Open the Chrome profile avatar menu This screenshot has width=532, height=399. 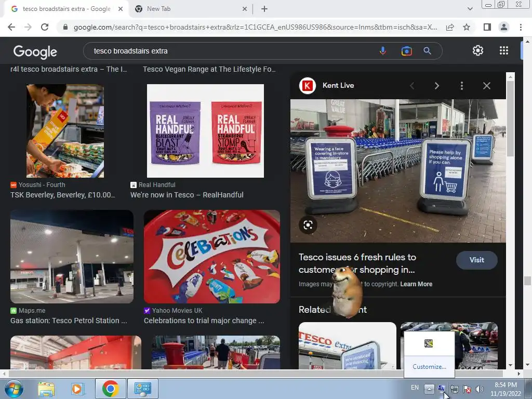(x=504, y=27)
